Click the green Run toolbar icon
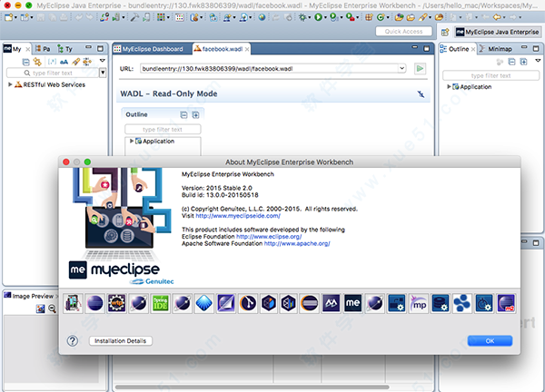 tap(318, 17)
